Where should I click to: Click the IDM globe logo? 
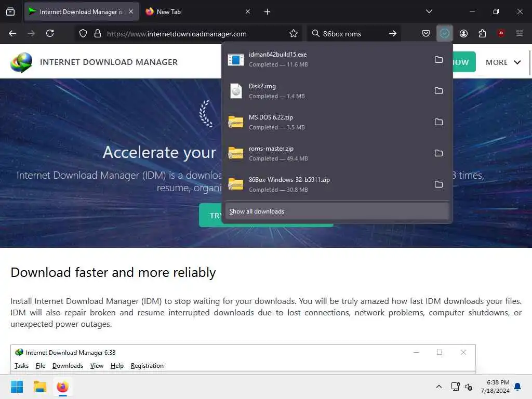[21, 62]
